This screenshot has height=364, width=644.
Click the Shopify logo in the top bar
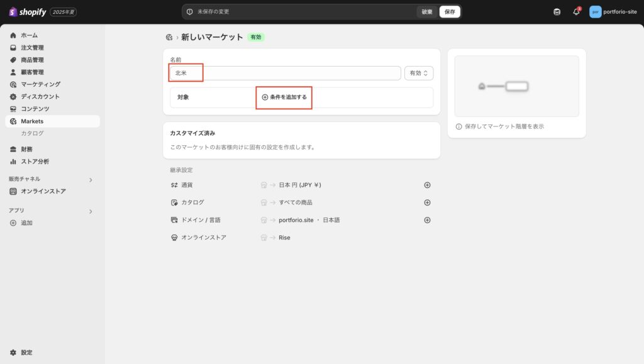coord(28,12)
